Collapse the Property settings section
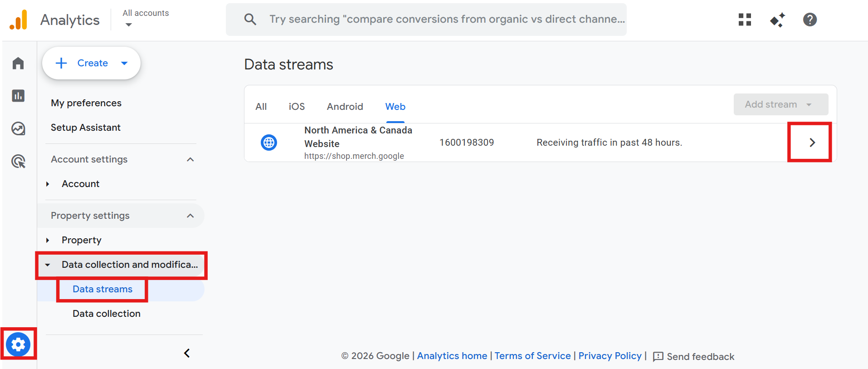Image resolution: width=868 pixels, height=369 pixels. pyautogui.click(x=190, y=216)
